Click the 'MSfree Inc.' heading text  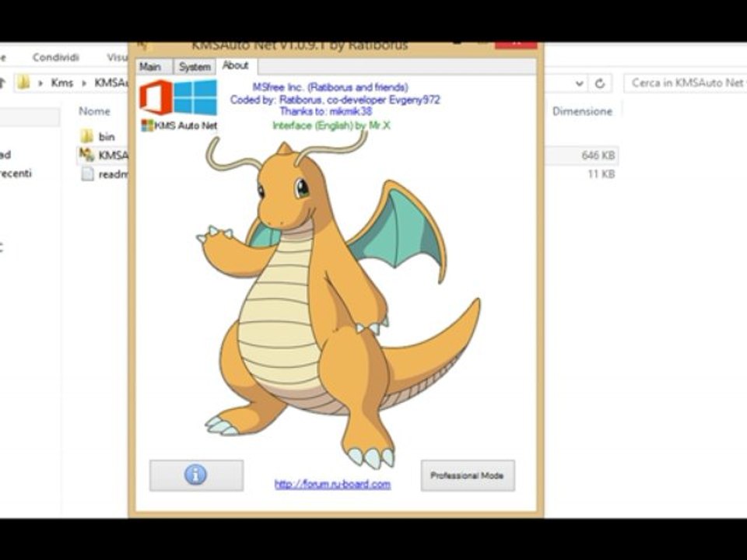[330, 87]
